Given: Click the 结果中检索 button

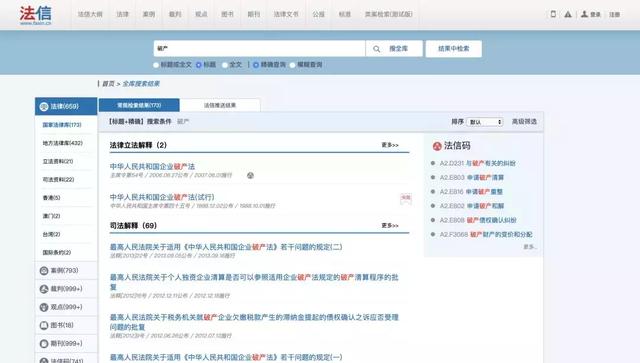Looking at the screenshot, I should click(x=453, y=49).
